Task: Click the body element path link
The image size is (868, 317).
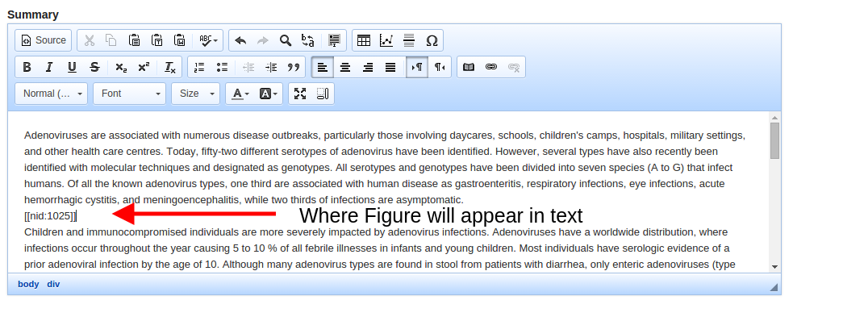Action: coord(28,285)
